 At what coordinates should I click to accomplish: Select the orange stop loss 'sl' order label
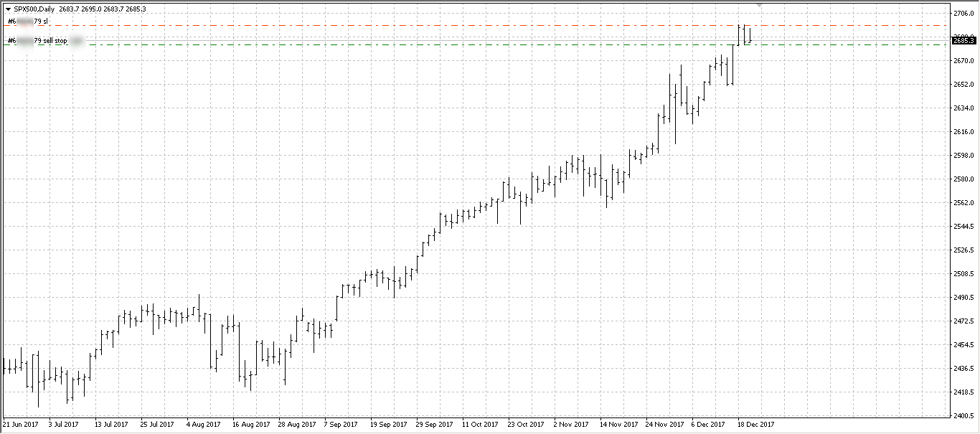(x=27, y=22)
